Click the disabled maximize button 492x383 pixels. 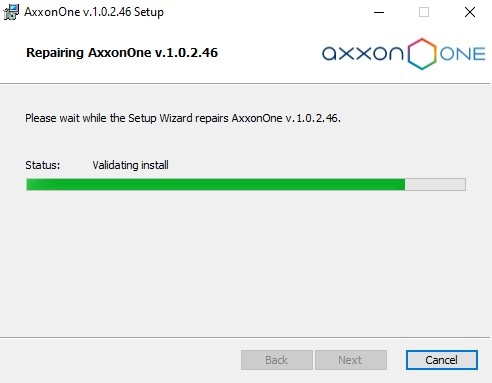[x=424, y=12]
